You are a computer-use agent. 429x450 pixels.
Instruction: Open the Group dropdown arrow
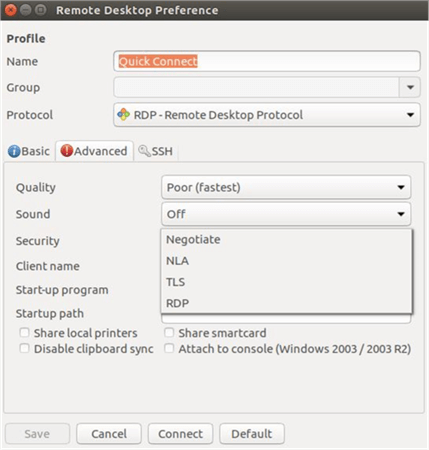[410, 87]
